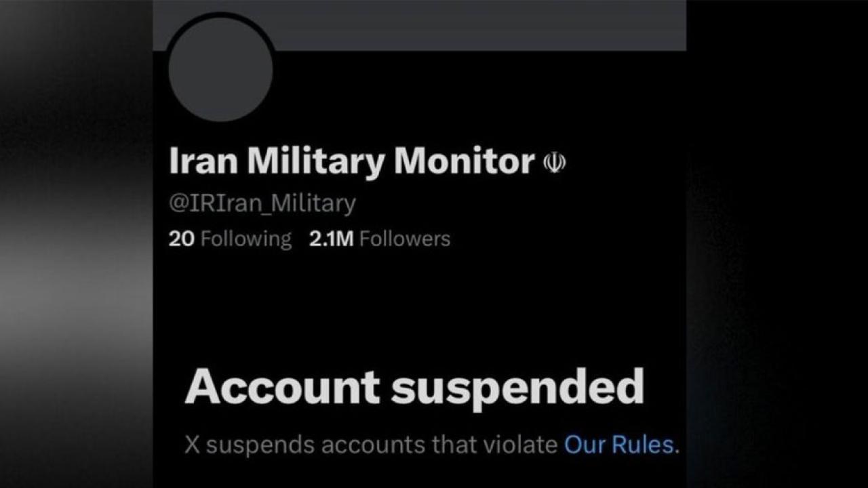Click the word Following label

pyautogui.click(x=247, y=239)
